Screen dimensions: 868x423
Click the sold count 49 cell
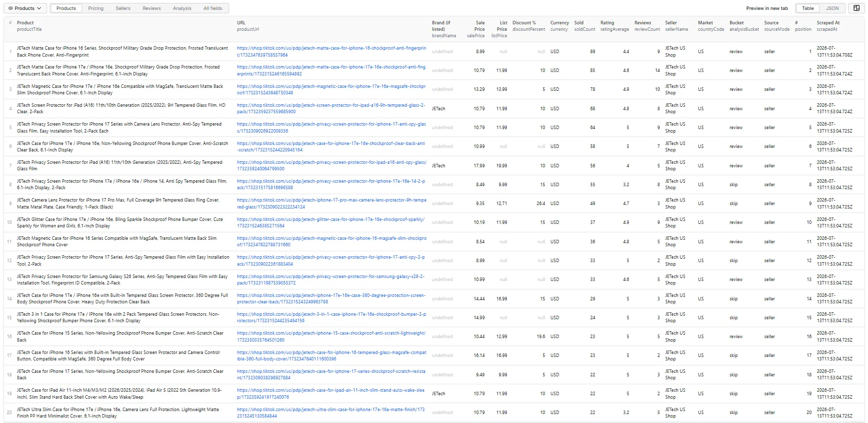[592, 204]
